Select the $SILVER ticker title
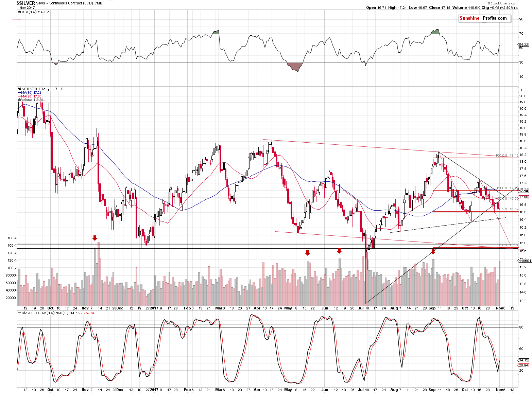This screenshot has width=532, height=393. [26, 3]
